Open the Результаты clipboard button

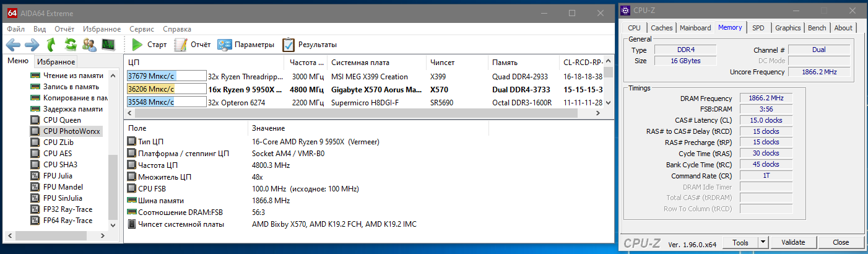click(310, 45)
